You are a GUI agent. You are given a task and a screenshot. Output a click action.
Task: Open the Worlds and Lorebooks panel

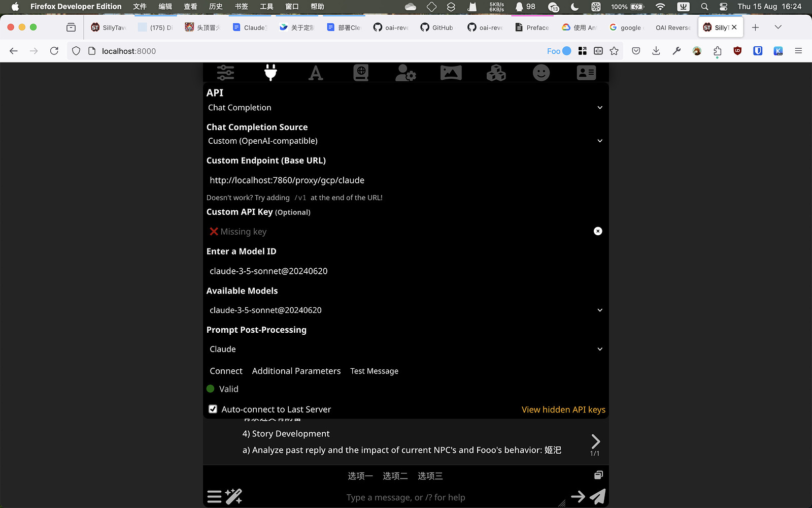point(361,73)
